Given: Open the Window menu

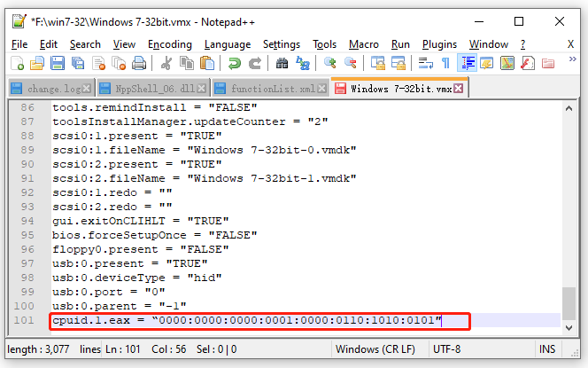Looking at the screenshot, I should [489, 44].
